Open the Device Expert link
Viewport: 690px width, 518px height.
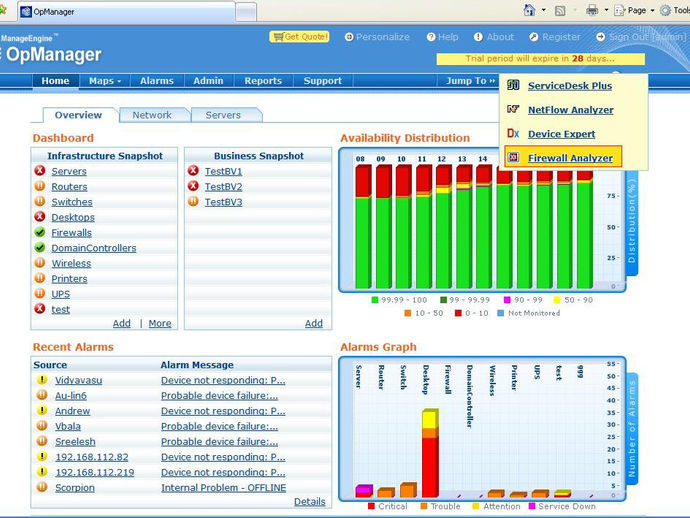pos(562,134)
